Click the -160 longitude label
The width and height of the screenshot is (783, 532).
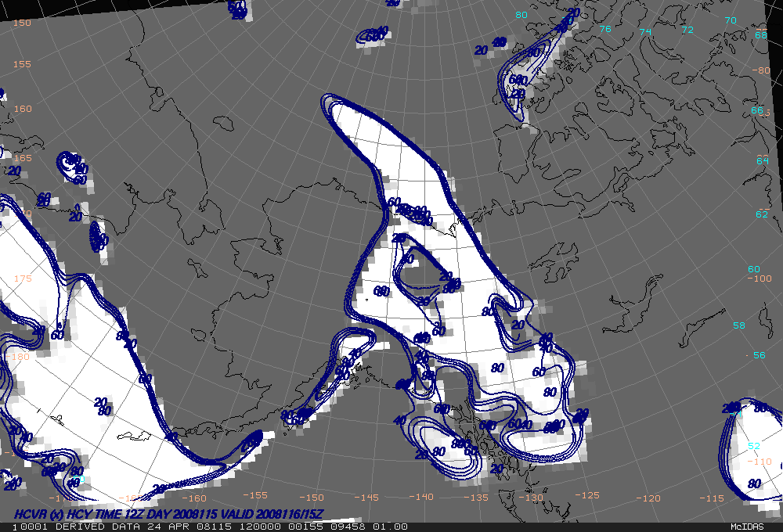tap(193, 498)
